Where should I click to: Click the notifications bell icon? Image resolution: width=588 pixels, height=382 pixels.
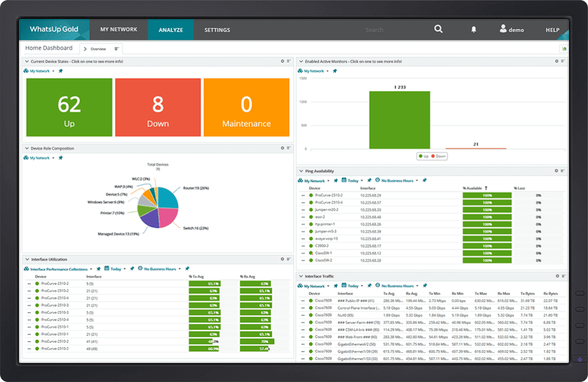click(x=474, y=29)
